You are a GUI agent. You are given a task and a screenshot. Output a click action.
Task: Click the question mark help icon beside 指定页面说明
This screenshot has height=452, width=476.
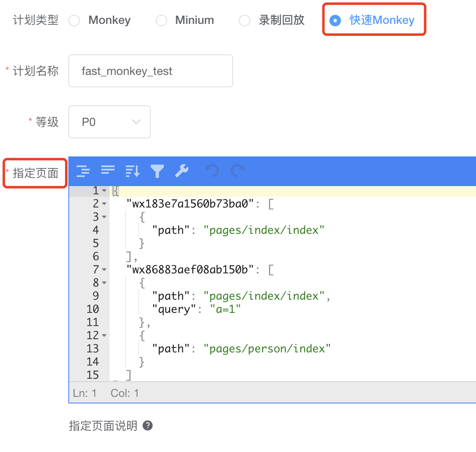[x=147, y=426]
